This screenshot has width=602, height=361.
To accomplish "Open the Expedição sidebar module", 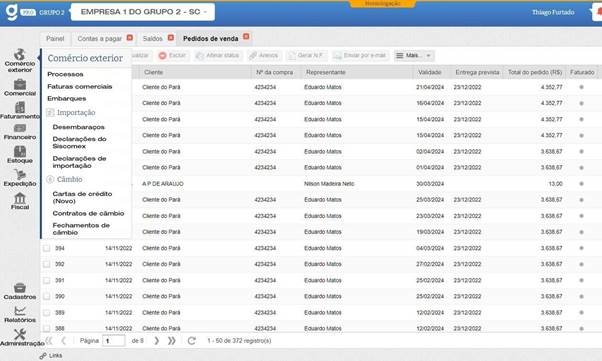I will pyautogui.click(x=20, y=178).
